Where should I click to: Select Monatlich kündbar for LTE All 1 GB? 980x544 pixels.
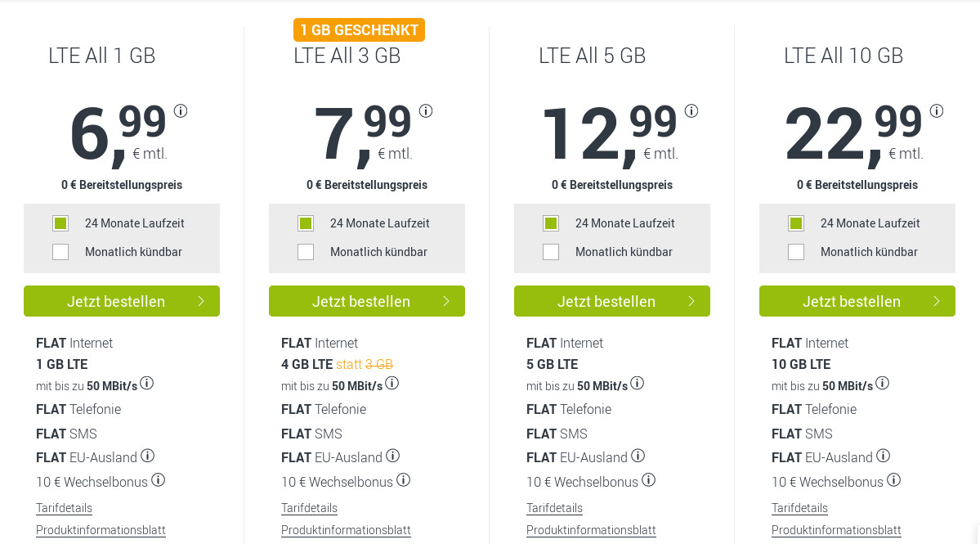coord(60,252)
